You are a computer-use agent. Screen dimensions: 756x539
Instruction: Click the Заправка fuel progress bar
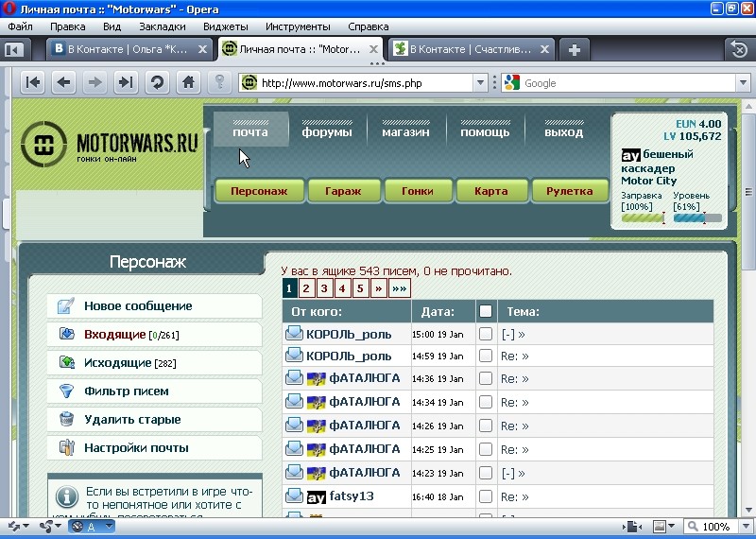[x=643, y=218]
